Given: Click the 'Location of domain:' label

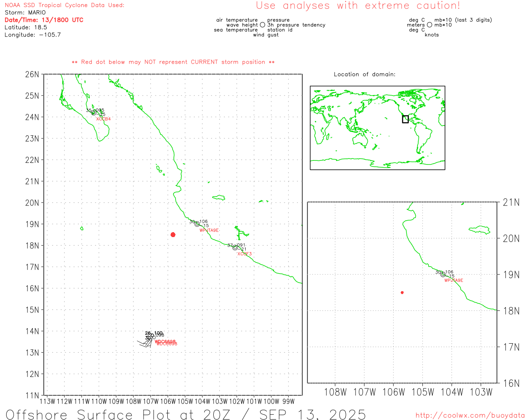Looking at the screenshot, I should (x=365, y=74).
